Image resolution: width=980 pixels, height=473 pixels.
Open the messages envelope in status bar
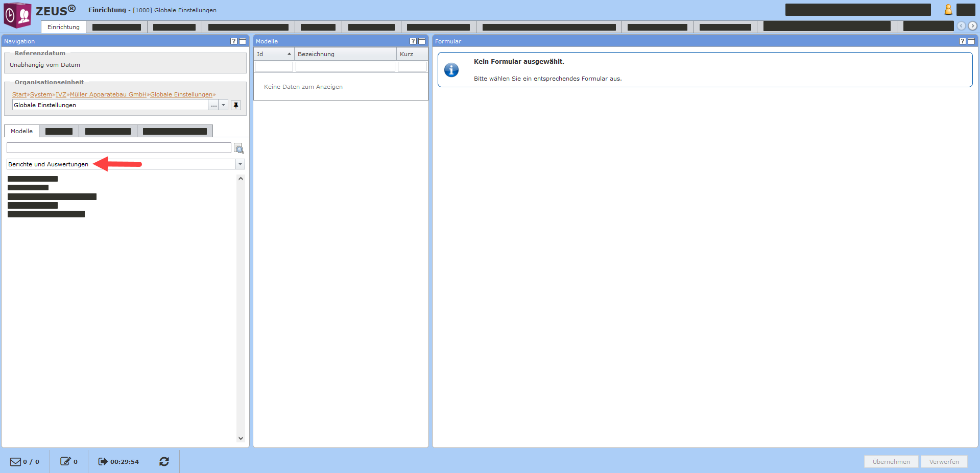pos(16,462)
